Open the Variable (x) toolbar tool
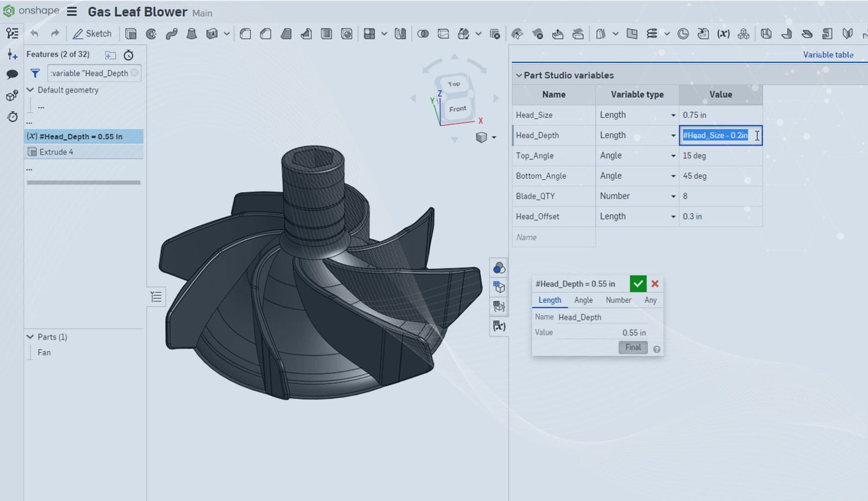The width and height of the screenshot is (868, 501). coord(723,34)
